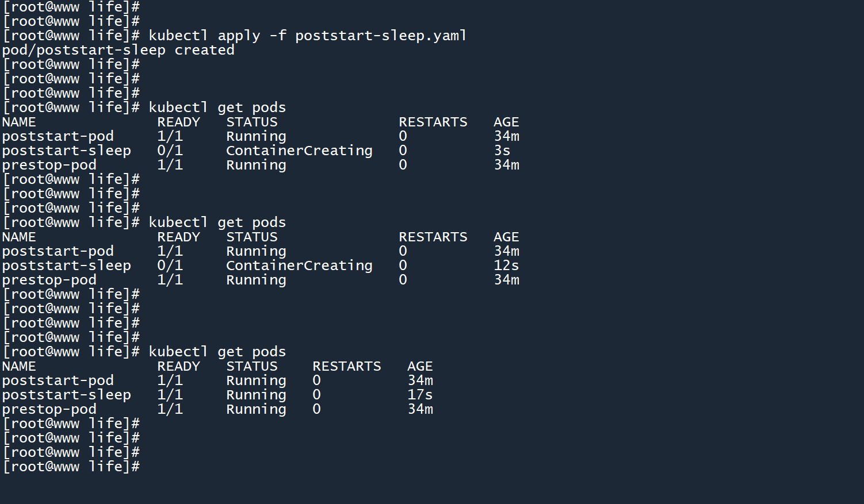Click the last 'kubectl get pods' command

[217, 352]
